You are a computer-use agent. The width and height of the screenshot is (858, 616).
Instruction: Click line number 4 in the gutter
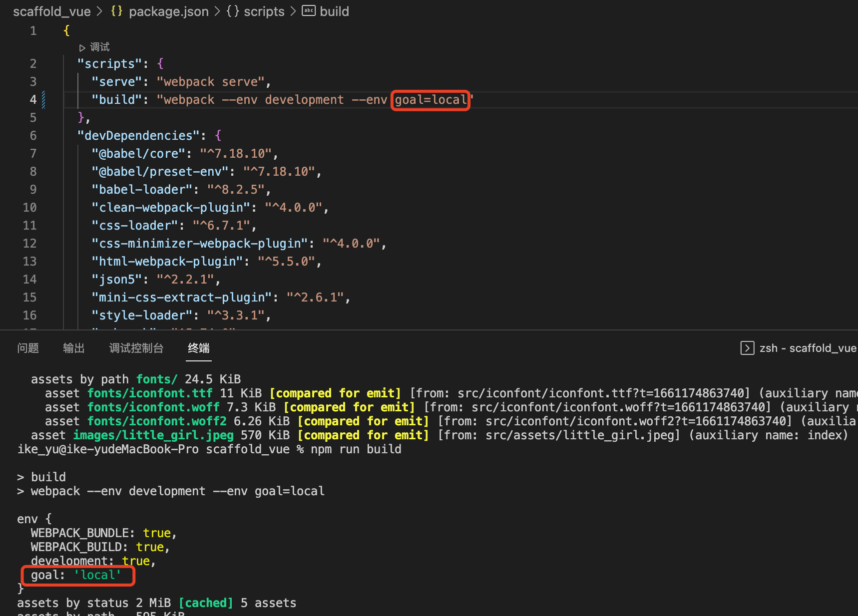[x=33, y=100]
